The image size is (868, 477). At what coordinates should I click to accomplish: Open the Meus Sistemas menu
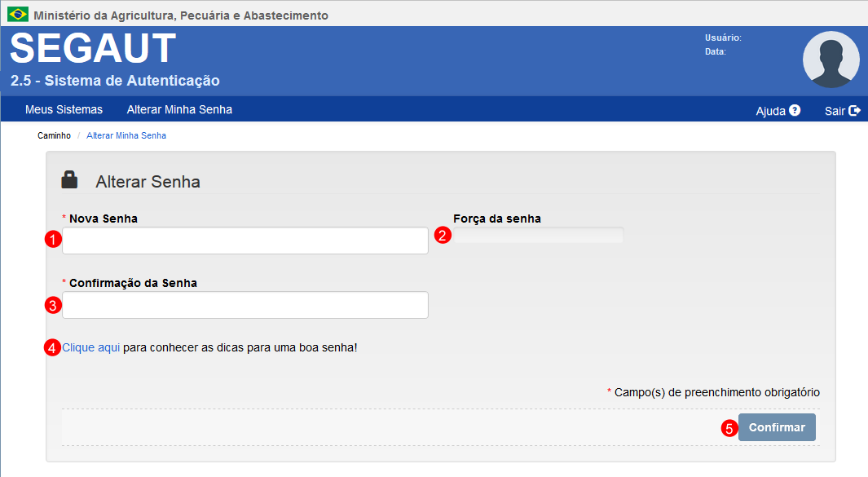tap(64, 109)
